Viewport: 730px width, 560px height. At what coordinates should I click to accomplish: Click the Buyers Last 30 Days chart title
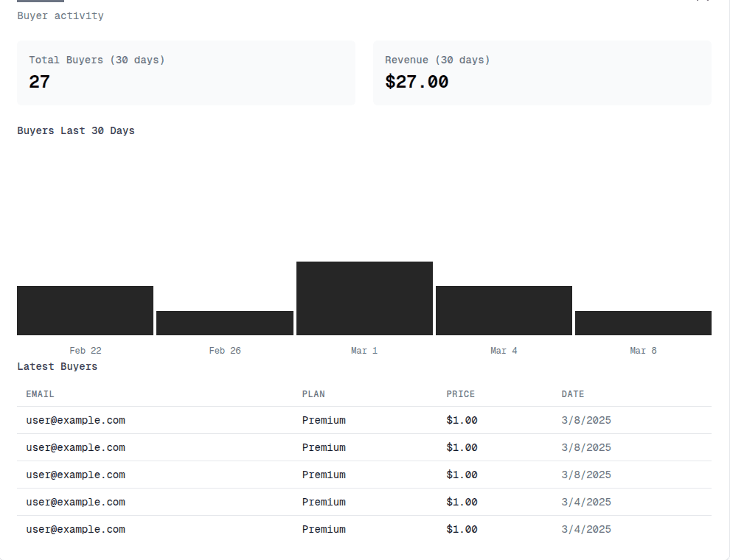75,130
